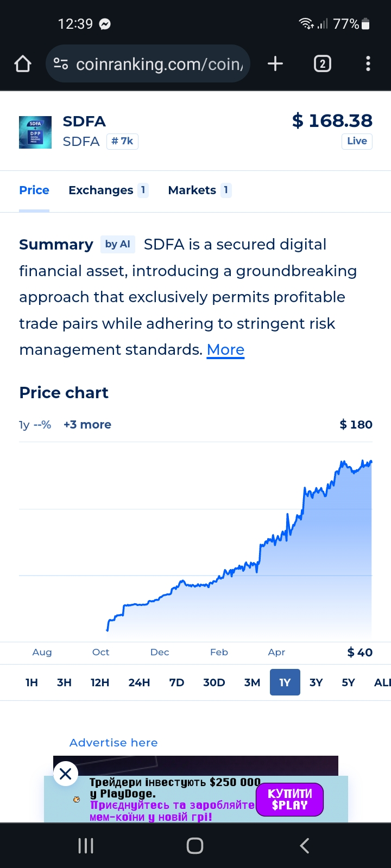Open the Advertise here link

tap(113, 743)
